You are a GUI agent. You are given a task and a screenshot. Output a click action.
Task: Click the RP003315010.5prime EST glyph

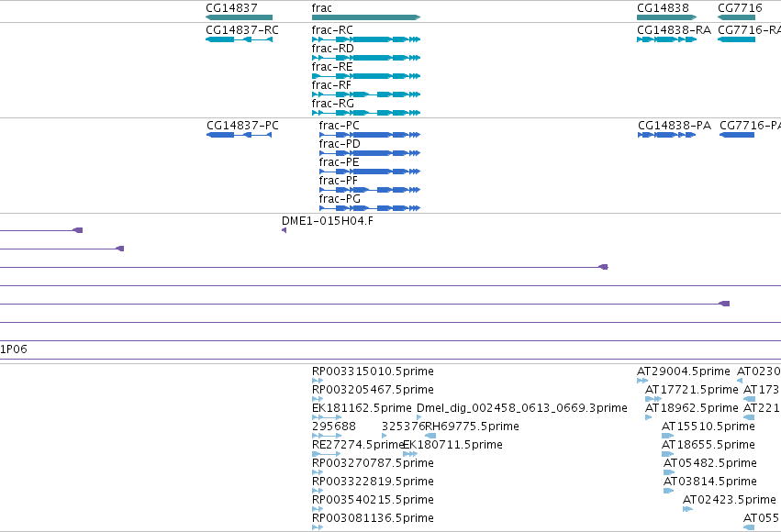[x=318, y=381]
